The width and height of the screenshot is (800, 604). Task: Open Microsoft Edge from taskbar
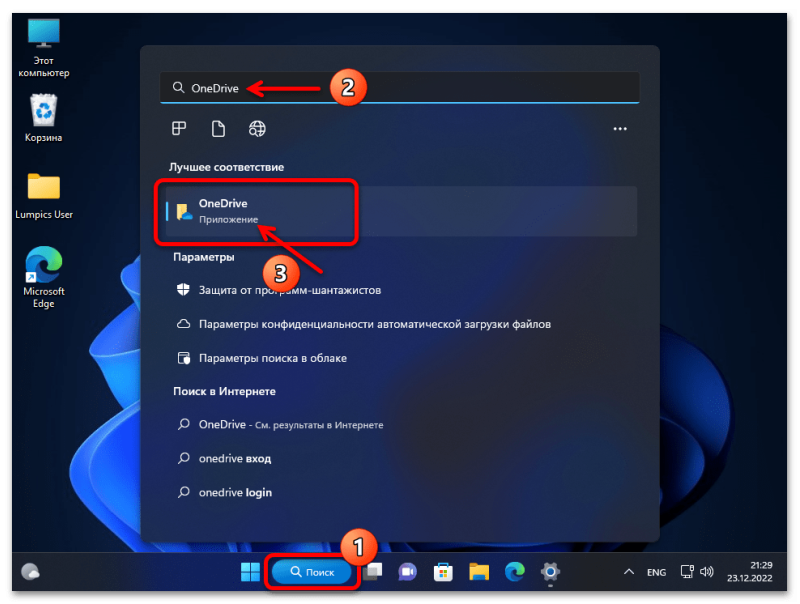515,572
